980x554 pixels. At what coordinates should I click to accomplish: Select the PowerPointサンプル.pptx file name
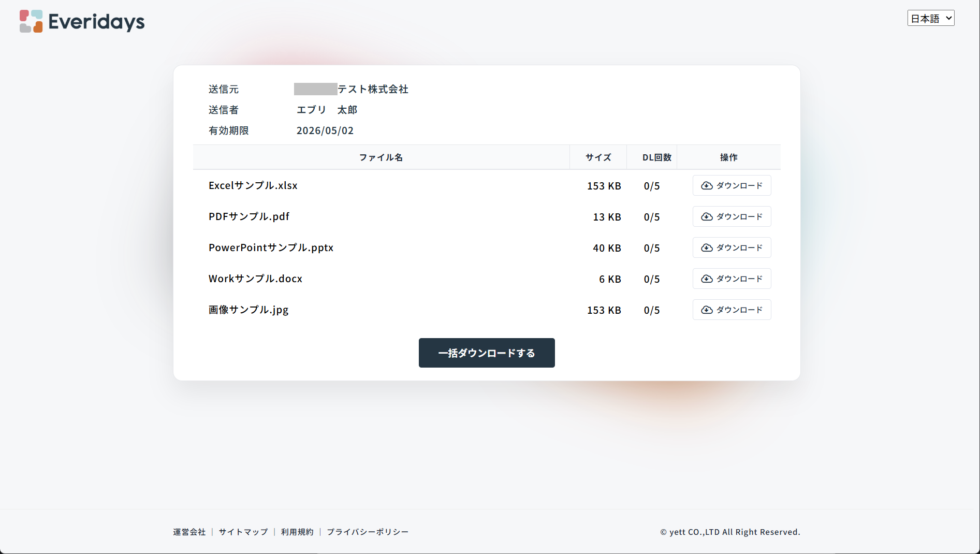271,247
